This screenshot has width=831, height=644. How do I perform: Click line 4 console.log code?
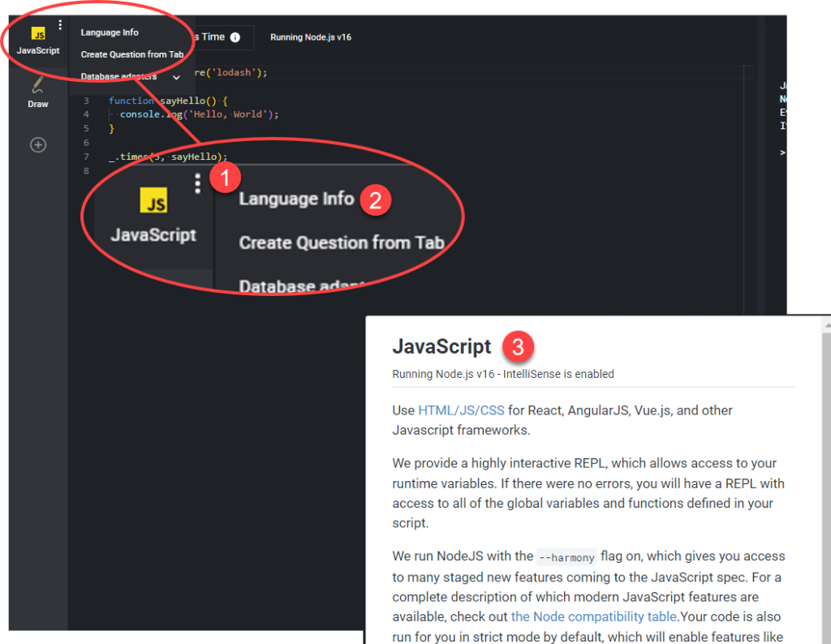[199, 114]
